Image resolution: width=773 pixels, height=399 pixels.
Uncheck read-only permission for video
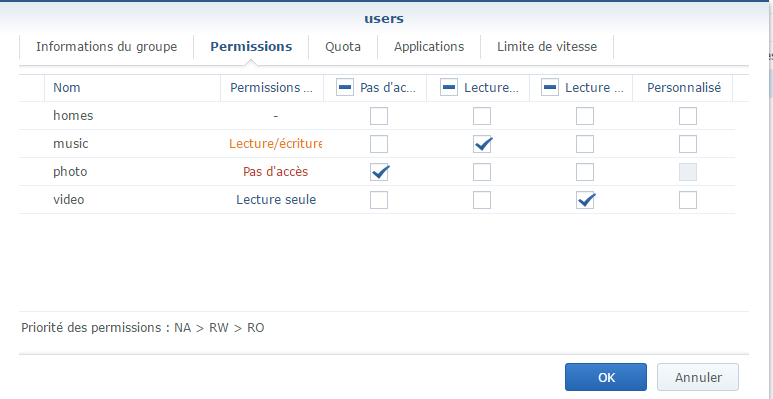tap(585, 200)
